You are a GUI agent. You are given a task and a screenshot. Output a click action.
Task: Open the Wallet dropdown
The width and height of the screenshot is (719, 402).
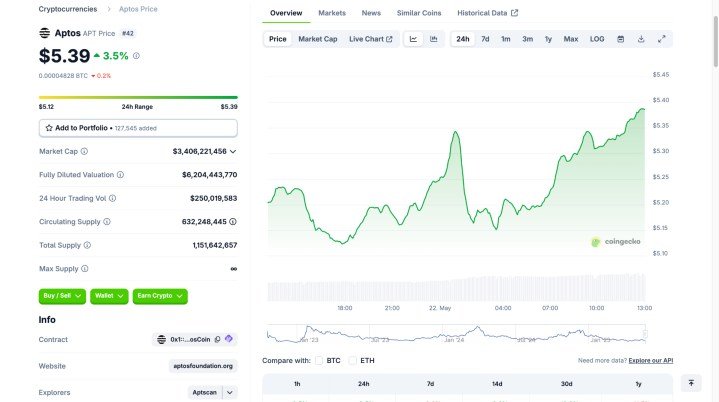[109, 296]
